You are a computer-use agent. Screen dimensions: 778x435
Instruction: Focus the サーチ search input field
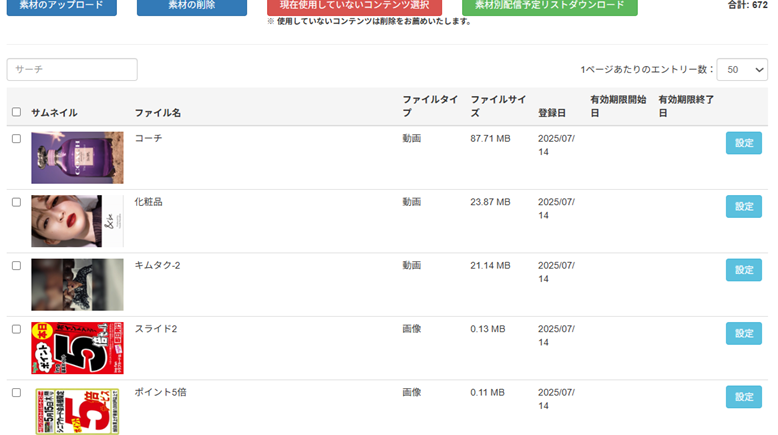pos(72,70)
